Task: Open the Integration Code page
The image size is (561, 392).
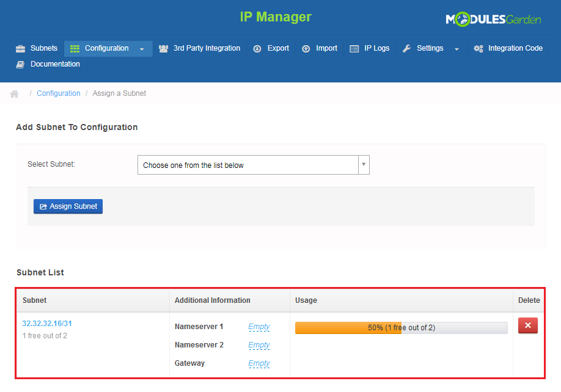Action: click(x=515, y=48)
